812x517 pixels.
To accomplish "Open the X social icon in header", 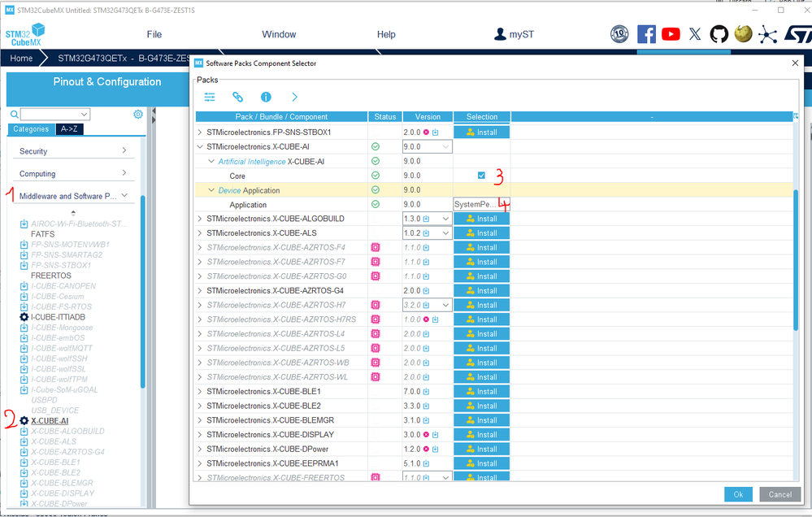I will coord(695,34).
